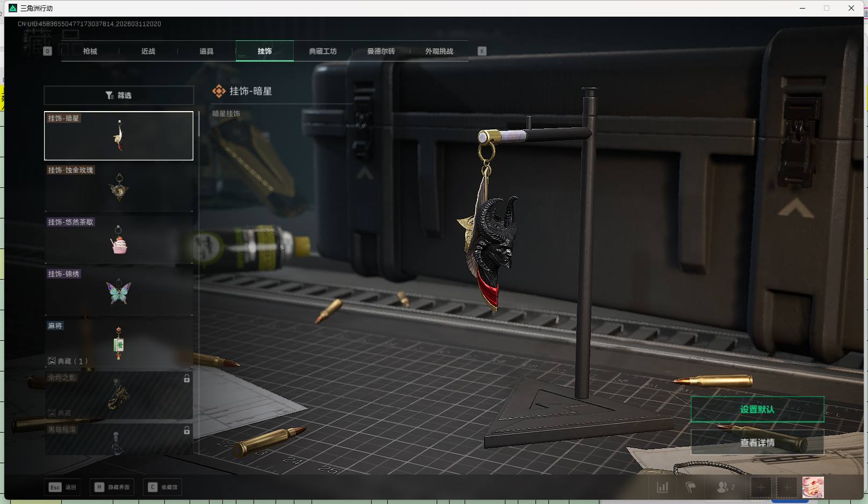
Task: Open the 曼德尔砖 tab
Action: point(381,51)
